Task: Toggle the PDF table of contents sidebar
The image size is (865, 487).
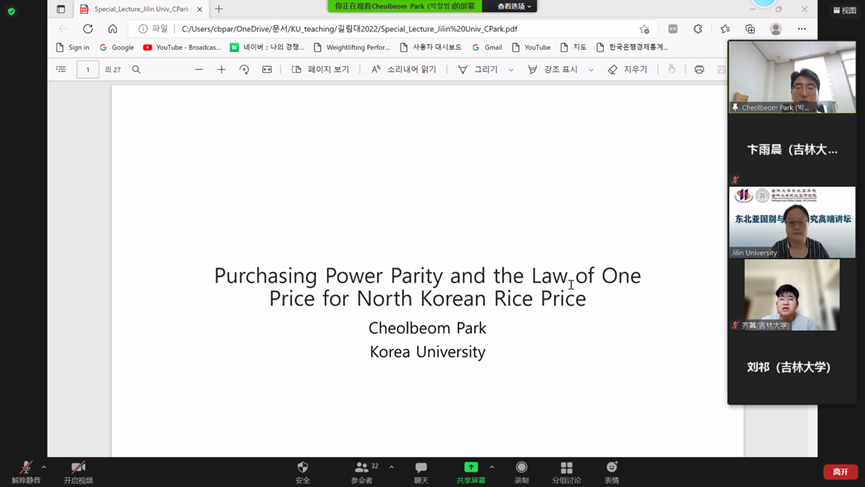Action: [x=61, y=70]
